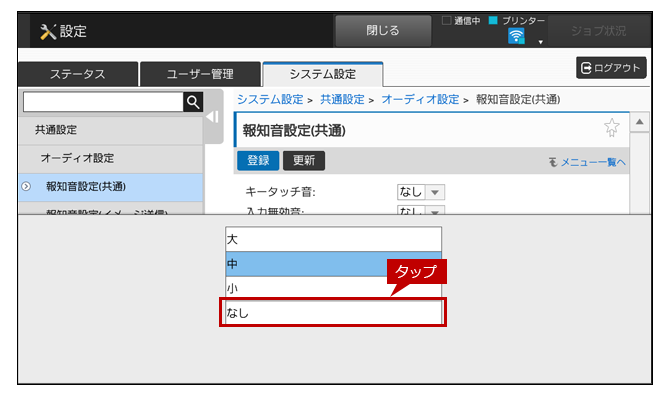Select 共通設定 in the sidebar
Image resolution: width=670 pixels, height=396 pixels.
(111, 130)
